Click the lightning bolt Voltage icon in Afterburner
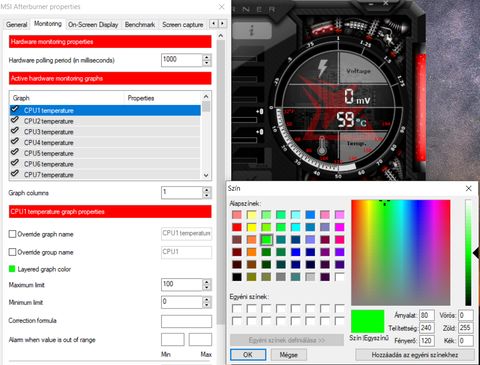Screen dimensions: 480x365 click(322, 68)
